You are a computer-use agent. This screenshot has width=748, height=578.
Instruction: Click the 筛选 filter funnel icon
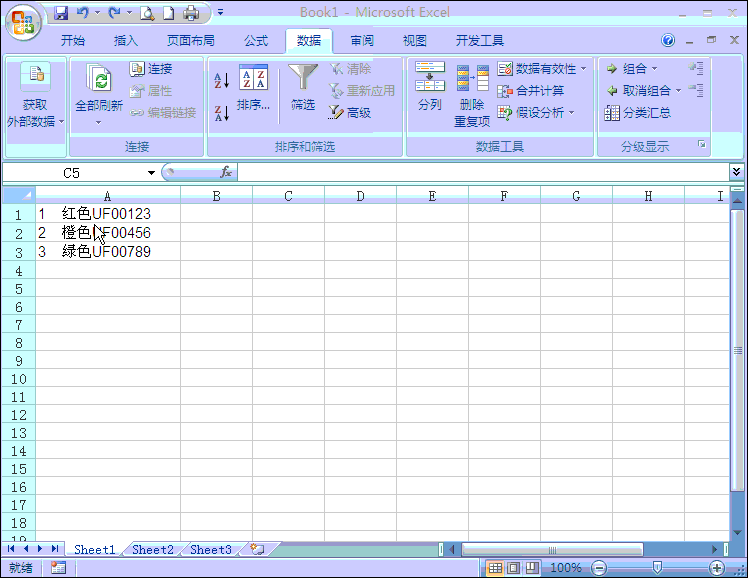(303, 87)
